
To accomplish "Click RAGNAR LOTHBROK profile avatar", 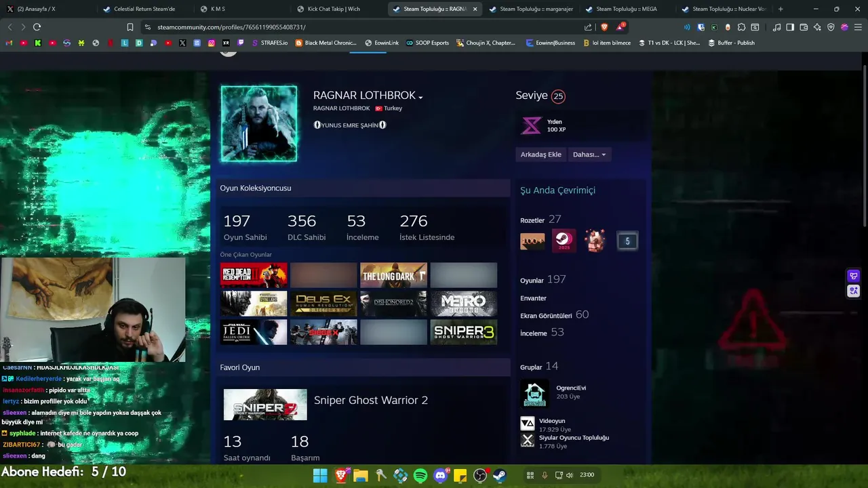I will click(259, 123).
